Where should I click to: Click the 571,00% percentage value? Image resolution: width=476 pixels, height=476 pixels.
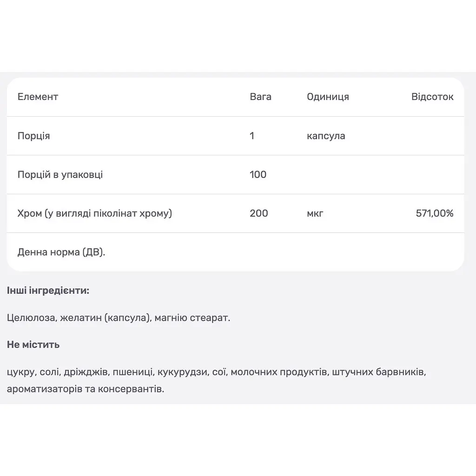click(x=435, y=213)
